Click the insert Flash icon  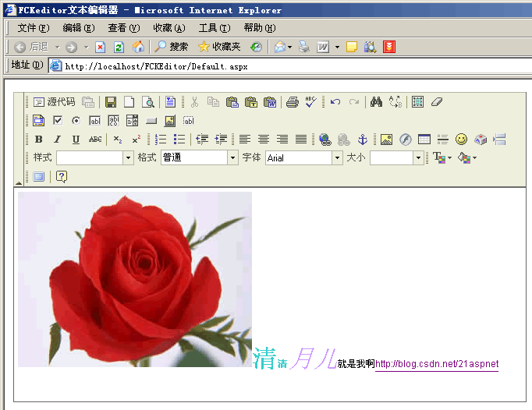point(406,140)
